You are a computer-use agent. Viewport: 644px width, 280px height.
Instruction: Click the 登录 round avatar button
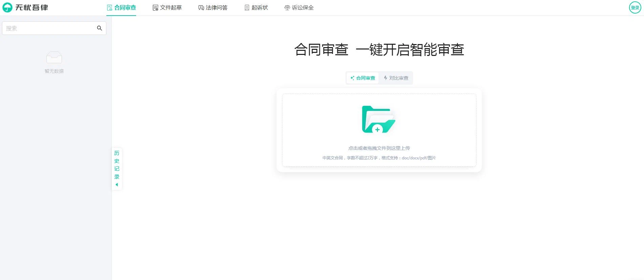(635, 7)
